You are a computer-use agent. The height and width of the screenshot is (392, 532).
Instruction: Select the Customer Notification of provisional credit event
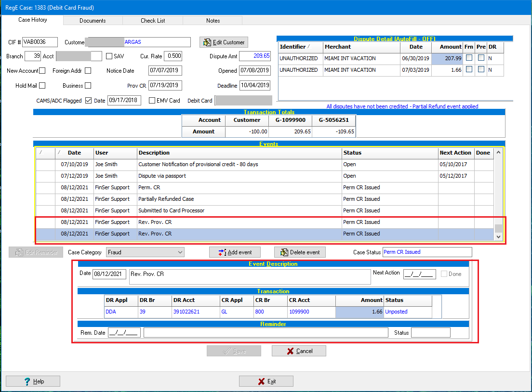265,164
